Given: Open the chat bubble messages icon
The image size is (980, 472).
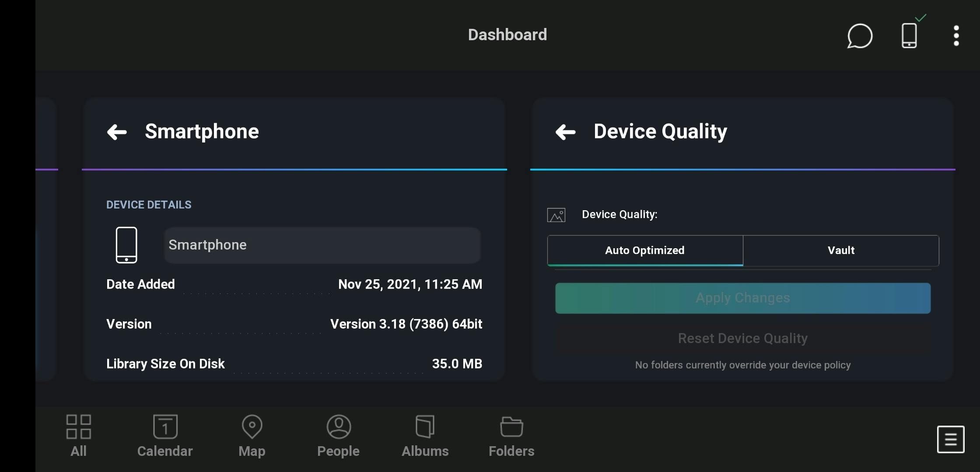Looking at the screenshot, I should pos(859,35).
